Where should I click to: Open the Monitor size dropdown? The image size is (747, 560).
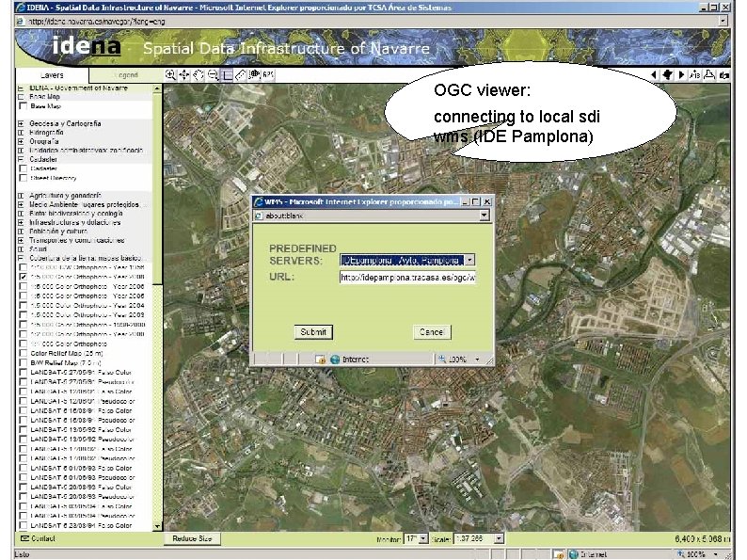[423, 538]
